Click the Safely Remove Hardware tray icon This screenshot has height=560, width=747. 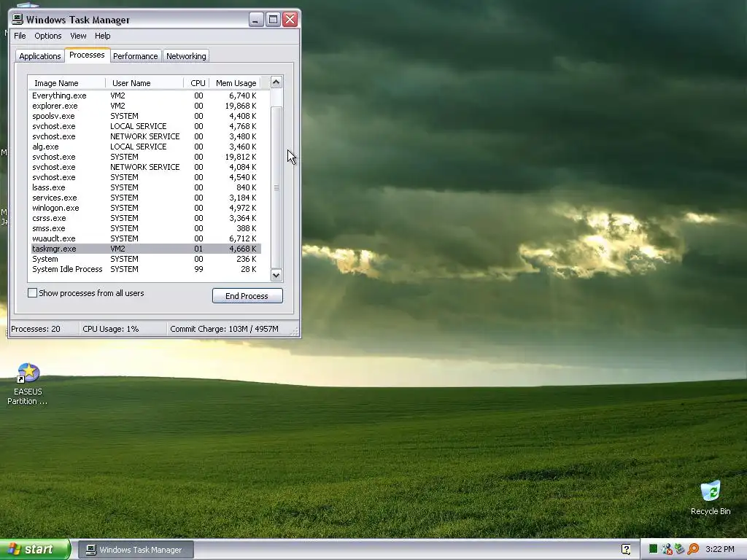point(679,549)
